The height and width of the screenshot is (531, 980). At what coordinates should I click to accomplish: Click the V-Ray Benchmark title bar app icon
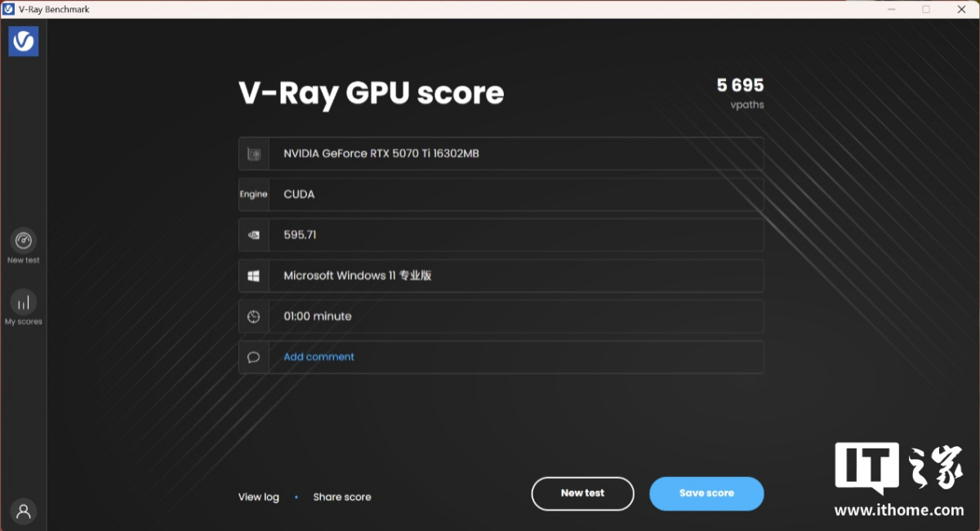point(8,9)
